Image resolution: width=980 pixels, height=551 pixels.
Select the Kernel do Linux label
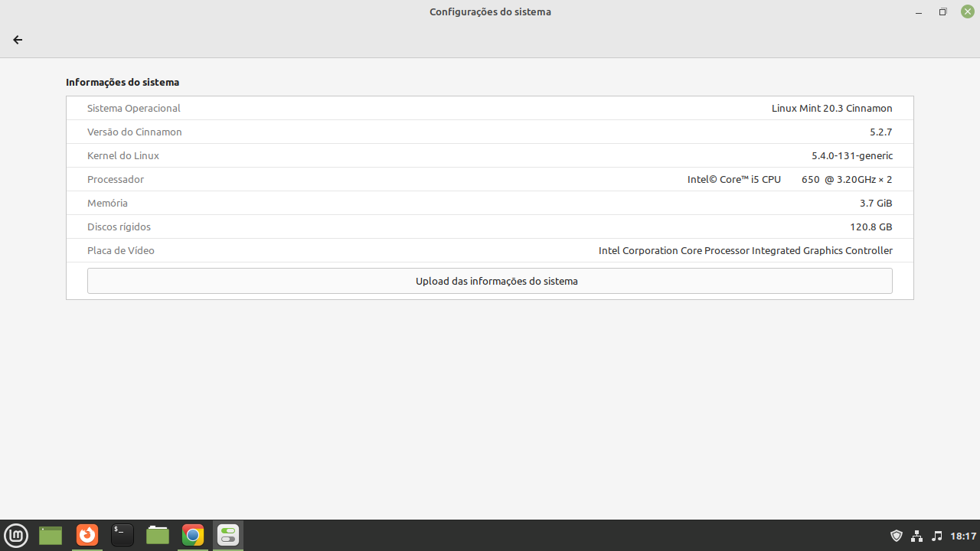[123, 155]
